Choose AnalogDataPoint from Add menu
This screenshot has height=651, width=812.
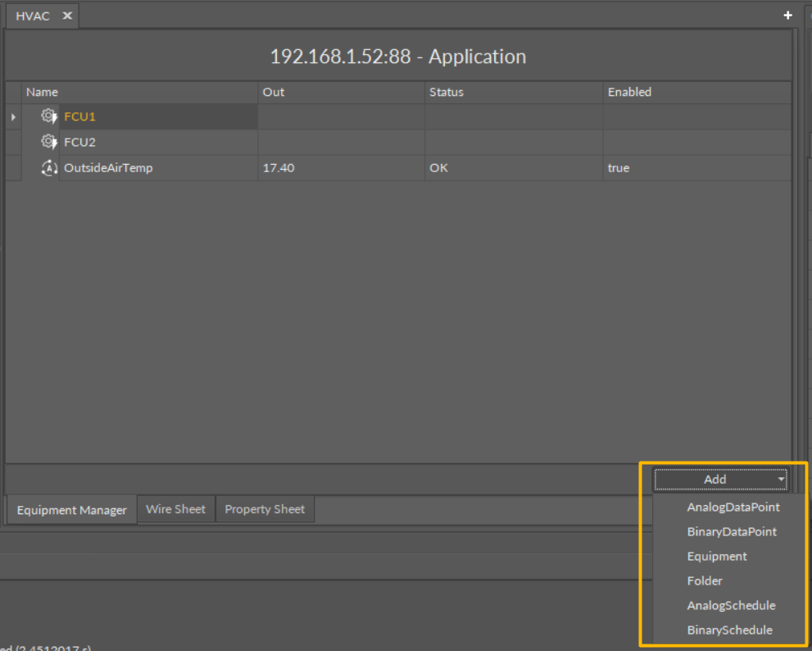(733, 508)
